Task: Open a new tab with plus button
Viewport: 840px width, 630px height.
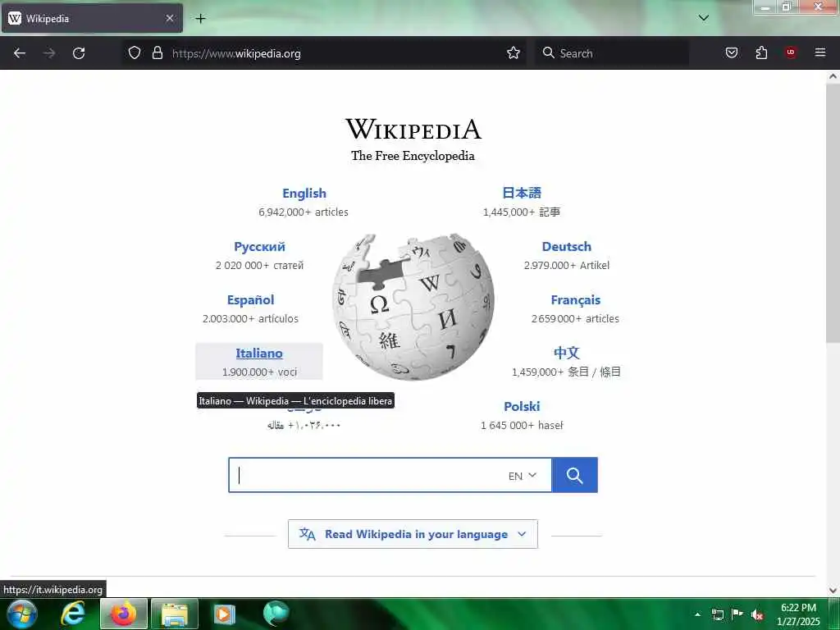Action: (200, 18)
